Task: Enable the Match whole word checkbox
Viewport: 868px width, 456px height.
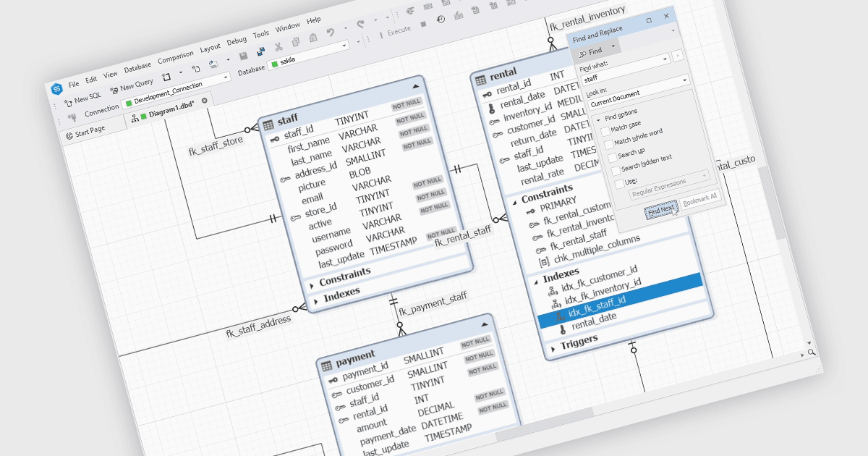Action: 609,145
